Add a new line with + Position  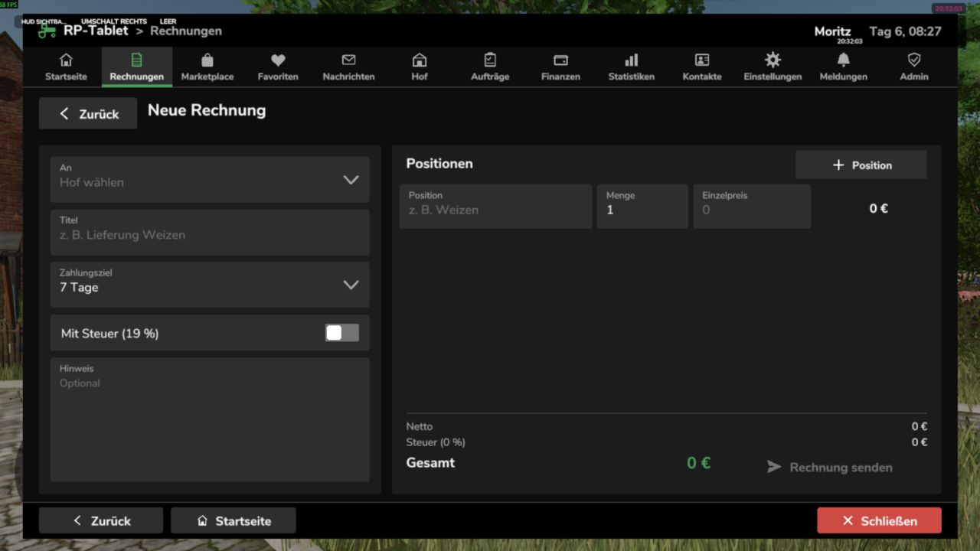tap(861, 165)
